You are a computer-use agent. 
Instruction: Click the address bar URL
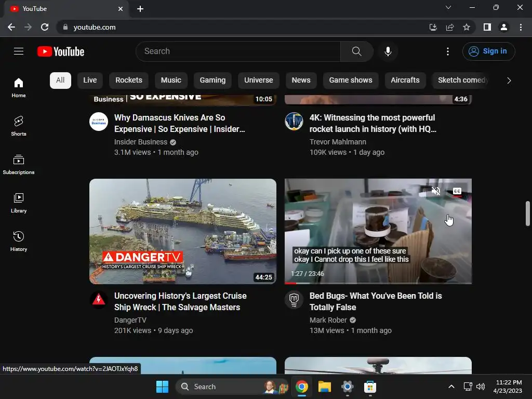(x=95, y=27)
